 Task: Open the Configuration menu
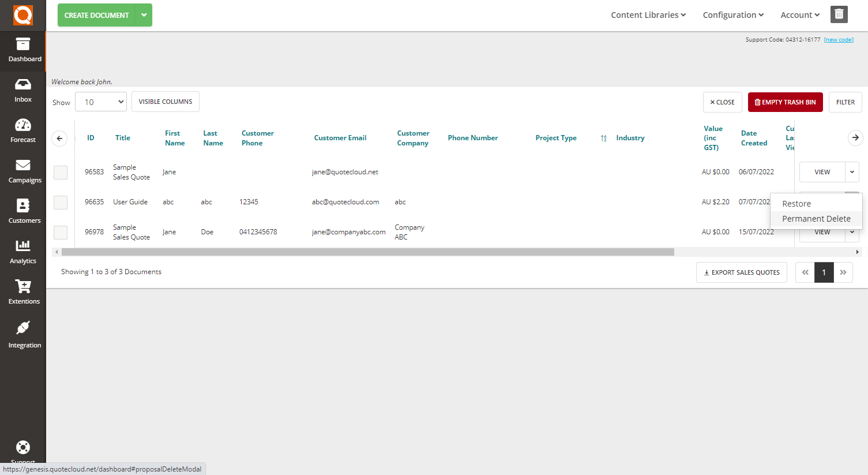click(732, 15)
